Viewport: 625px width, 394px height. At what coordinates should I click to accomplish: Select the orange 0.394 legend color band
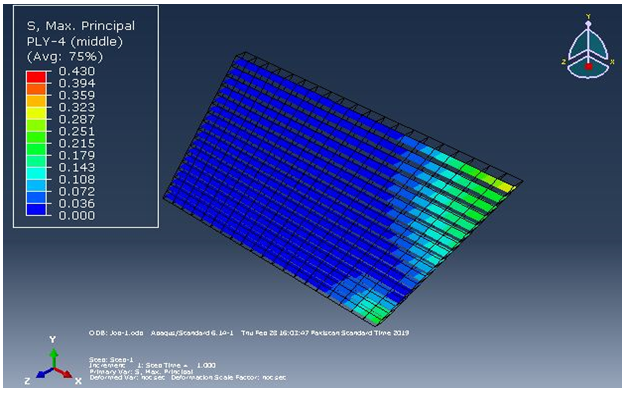36,89
